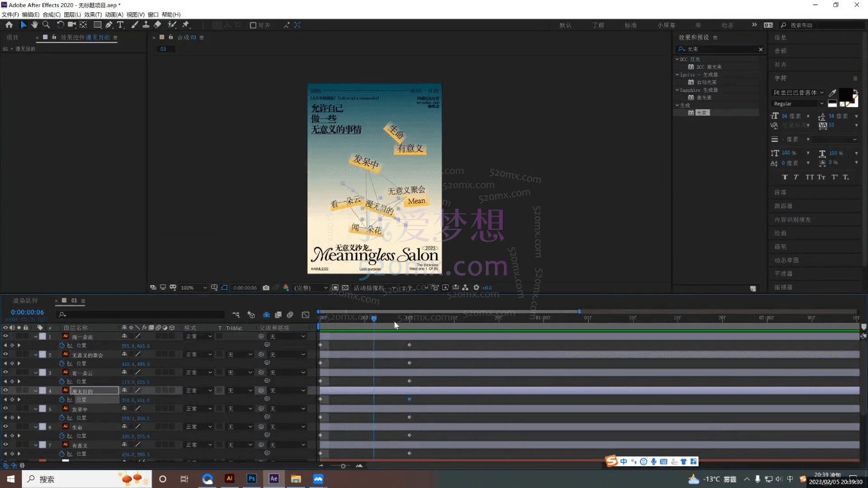Select the Zoom magnifier tool

[x=46, y=25]
